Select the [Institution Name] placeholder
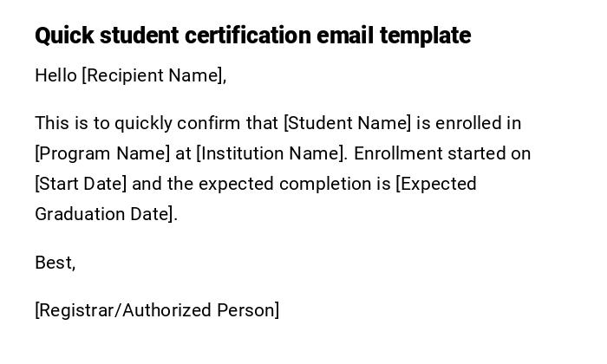 click(x=271, y=153)
